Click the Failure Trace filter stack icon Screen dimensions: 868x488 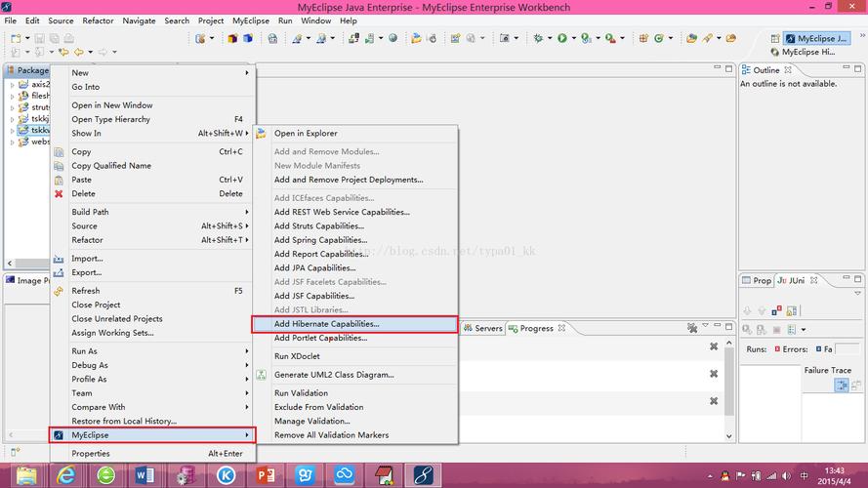tap(842, 386)
